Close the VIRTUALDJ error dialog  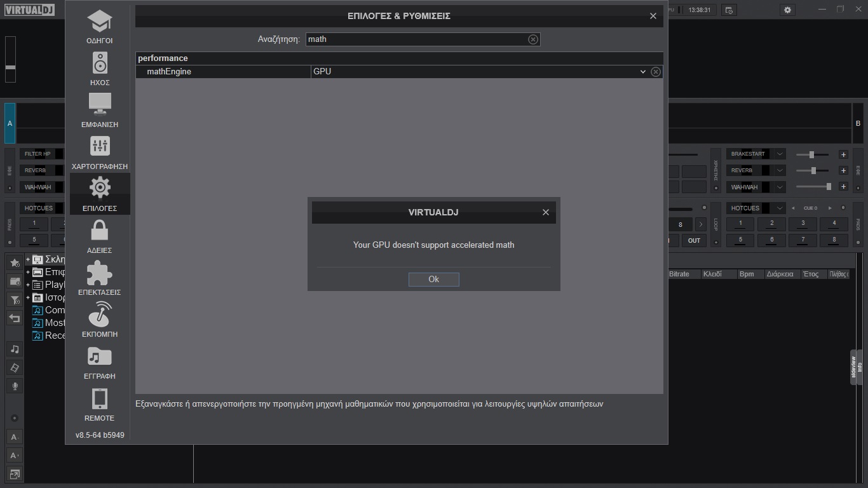546,212
